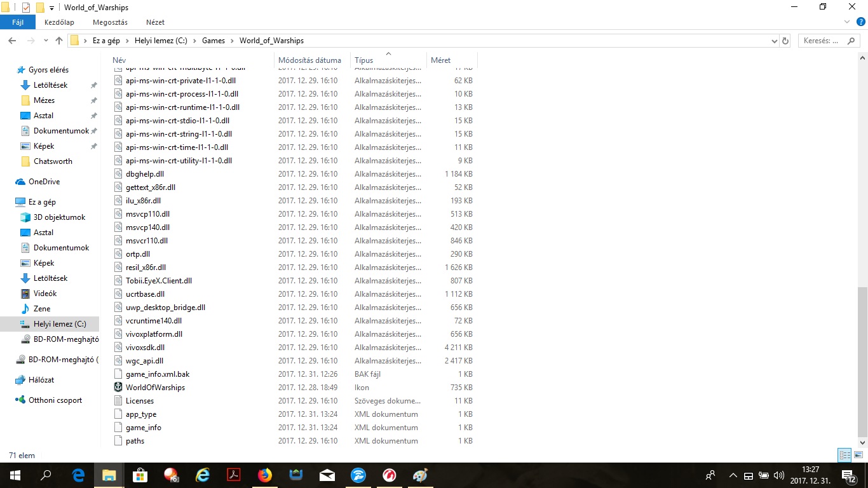Click the msvcp140.dll file icon
The height and width of the screenshot is (488, 868).
click(x=118, y=227)
